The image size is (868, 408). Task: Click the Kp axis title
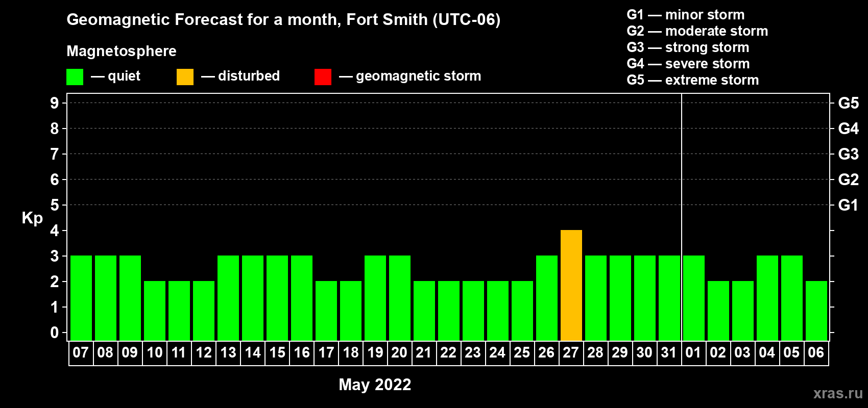32,218
